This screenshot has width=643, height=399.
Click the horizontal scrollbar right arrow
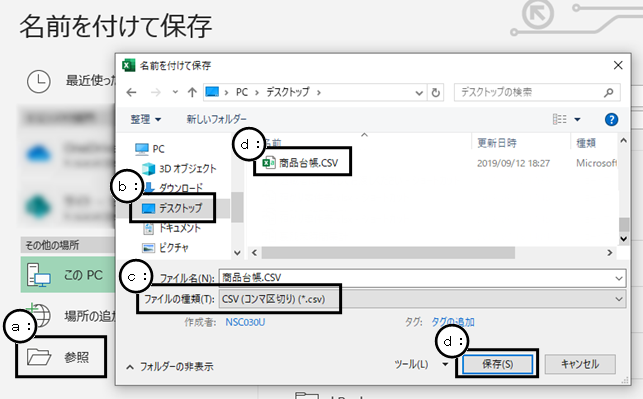(x=610, y=253)
